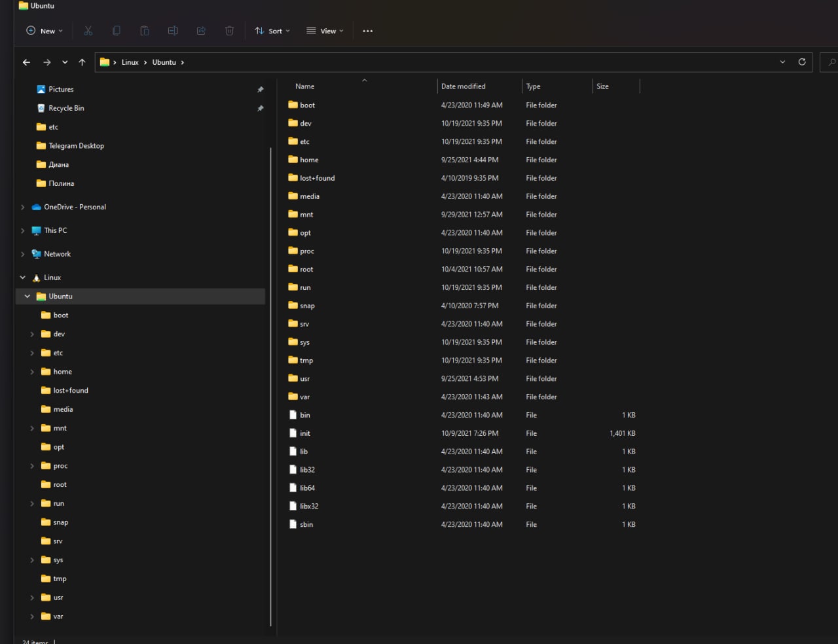Open address bar history dropdown
This screenshot has height=644, width=838.
tap(782, 62)
